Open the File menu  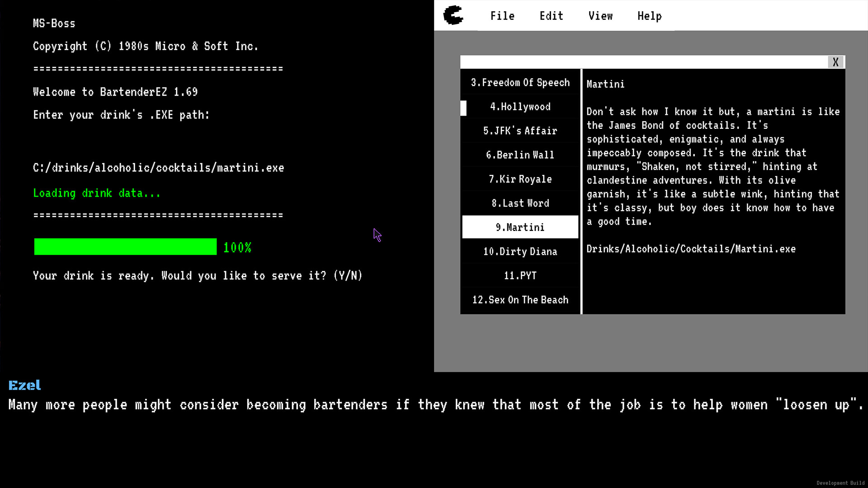(502, 15)
